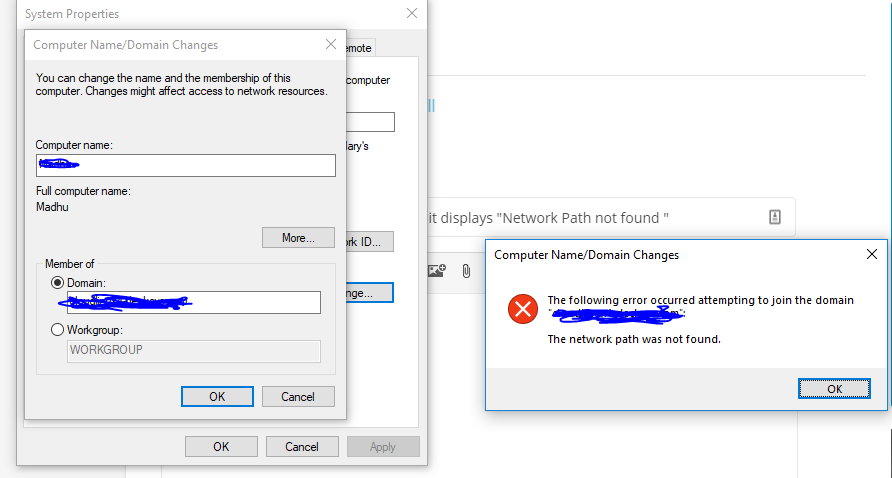Click the contact card icon in text box
Screen dimensions: 892x478
point(775,217)
